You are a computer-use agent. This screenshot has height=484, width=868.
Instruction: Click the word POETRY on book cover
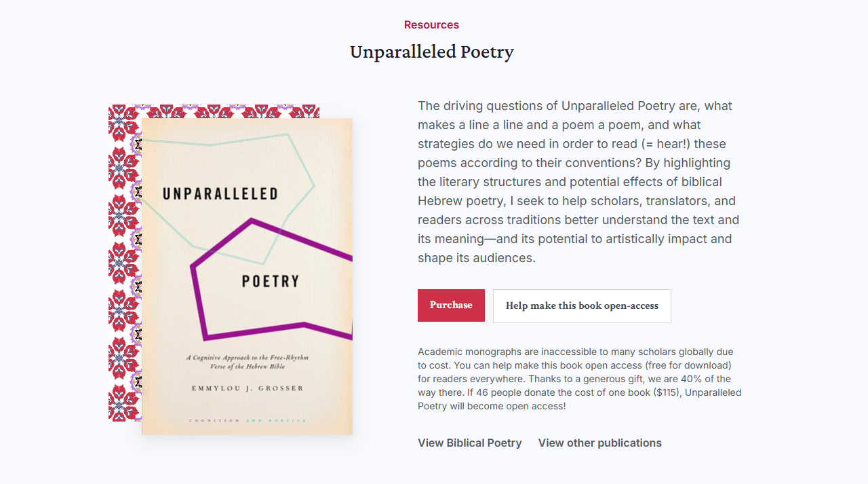(x=271, y=281)
